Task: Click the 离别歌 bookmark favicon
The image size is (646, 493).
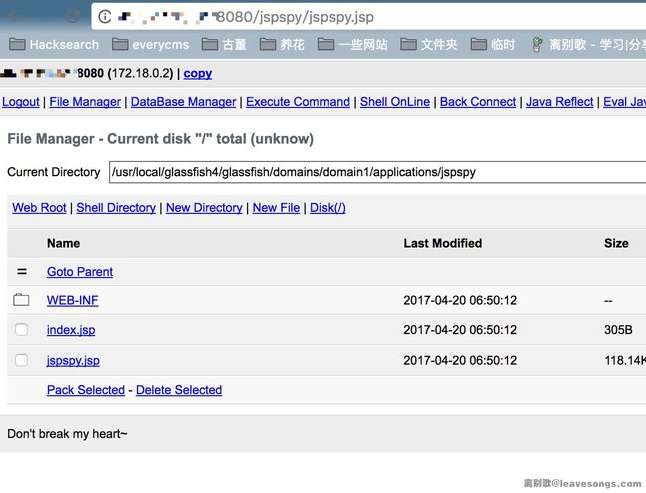Action: point(540,44)
